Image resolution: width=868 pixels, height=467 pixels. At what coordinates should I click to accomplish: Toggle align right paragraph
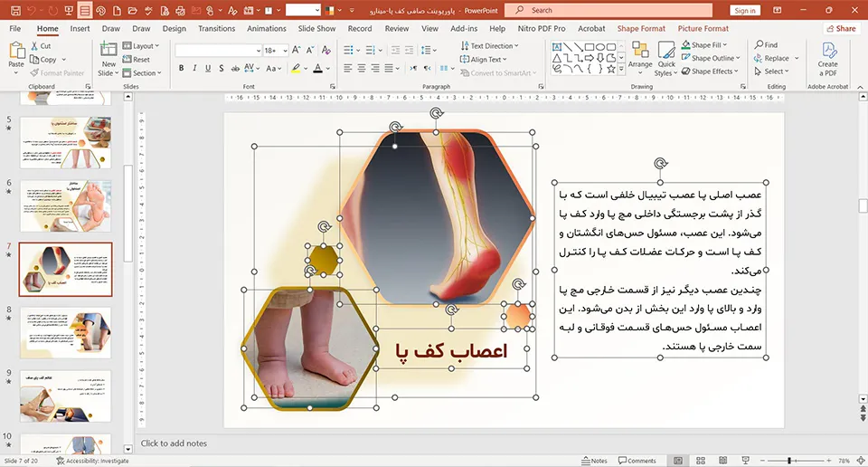point(375,68)
